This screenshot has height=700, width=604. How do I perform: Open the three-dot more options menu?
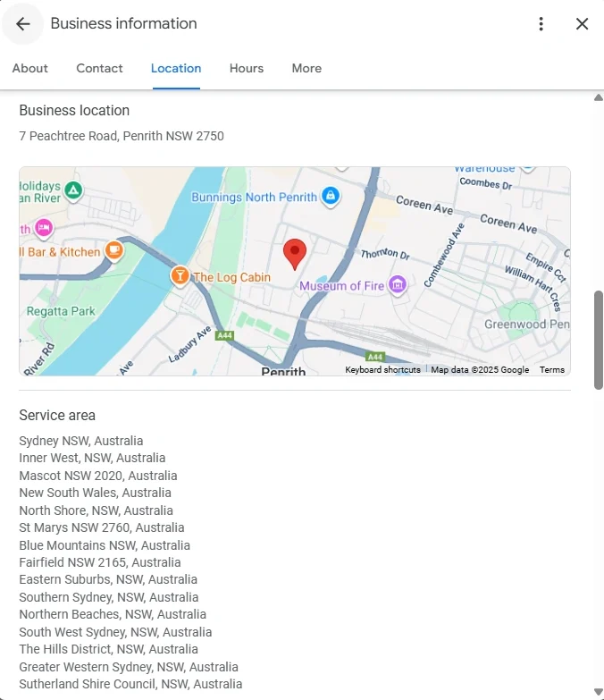(x=541, y=23)
